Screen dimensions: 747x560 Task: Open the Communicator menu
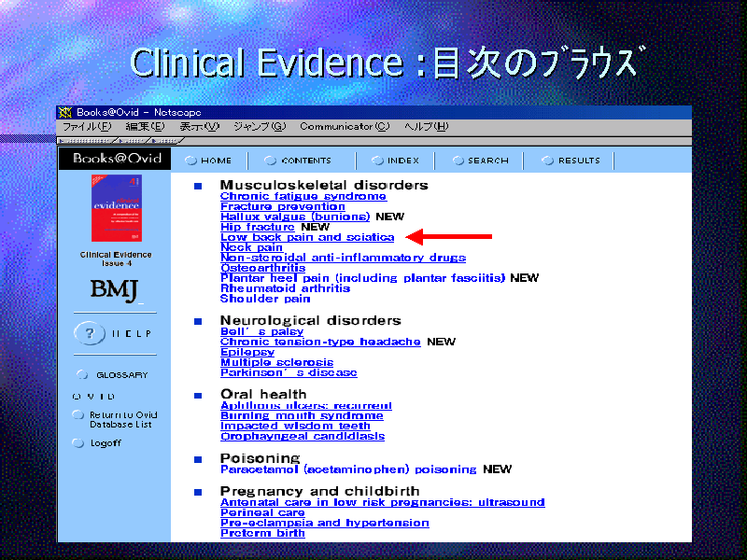[344, 127]
